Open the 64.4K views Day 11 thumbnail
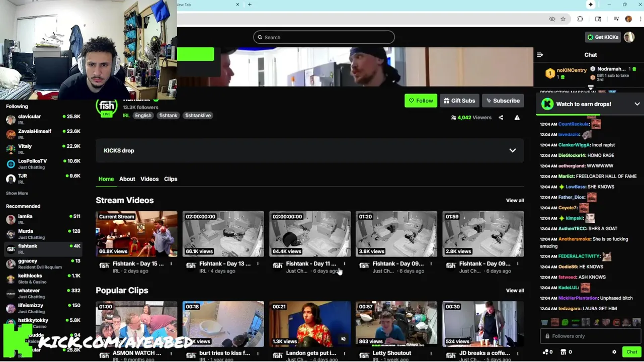This screenshot has height=362, width=644. pyautogui.click(x=309, y=234)
